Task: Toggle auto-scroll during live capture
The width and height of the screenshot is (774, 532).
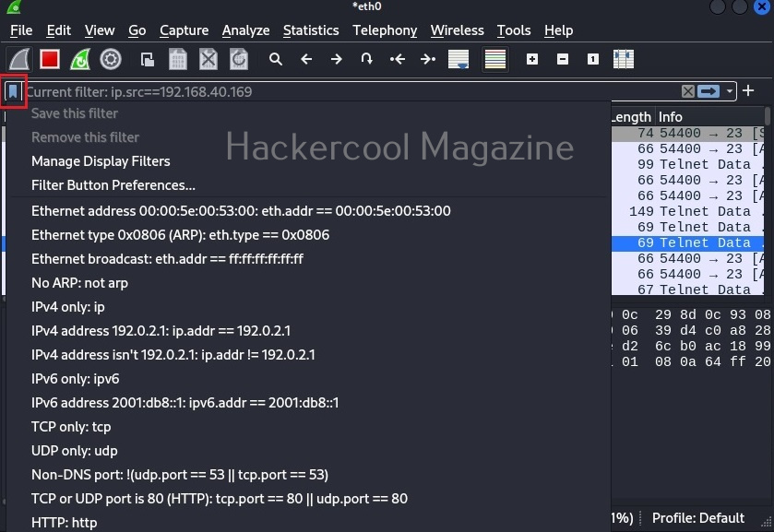Action: click(458, 60)
